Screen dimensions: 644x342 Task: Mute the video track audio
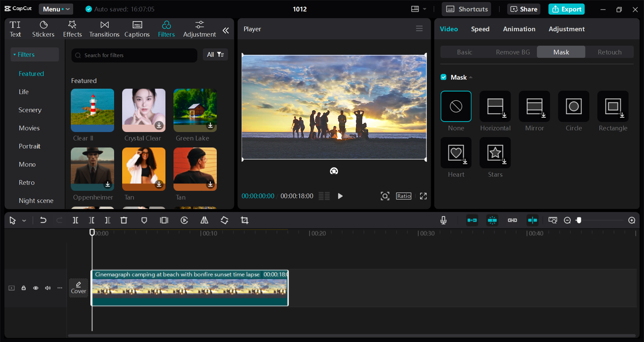pyautogui.click(x=48, y=288)
